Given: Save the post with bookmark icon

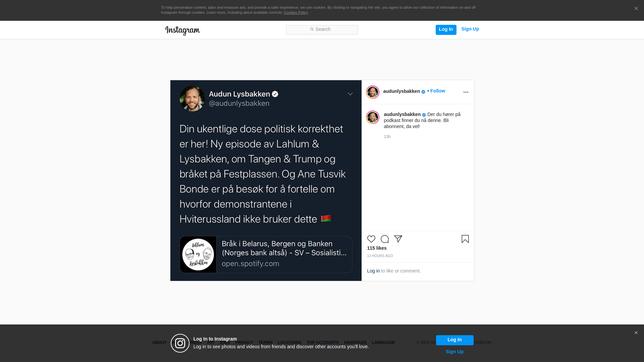Looking at the screenshot, I should [x=465, y=239].
